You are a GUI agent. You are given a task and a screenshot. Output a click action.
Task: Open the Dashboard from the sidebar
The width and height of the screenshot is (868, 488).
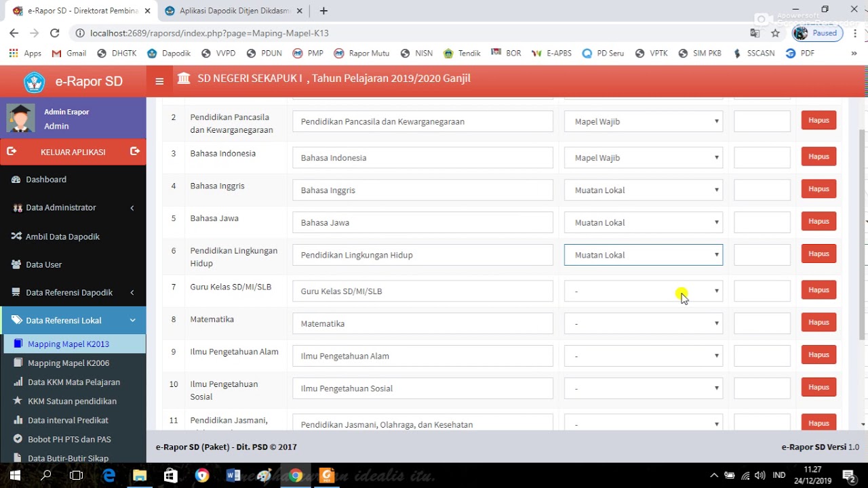click(46, 179)
